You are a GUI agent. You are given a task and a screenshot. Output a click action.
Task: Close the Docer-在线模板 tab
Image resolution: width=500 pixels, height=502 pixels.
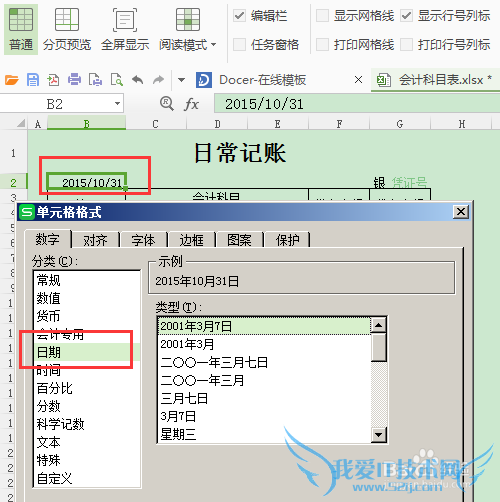point(358,80)
